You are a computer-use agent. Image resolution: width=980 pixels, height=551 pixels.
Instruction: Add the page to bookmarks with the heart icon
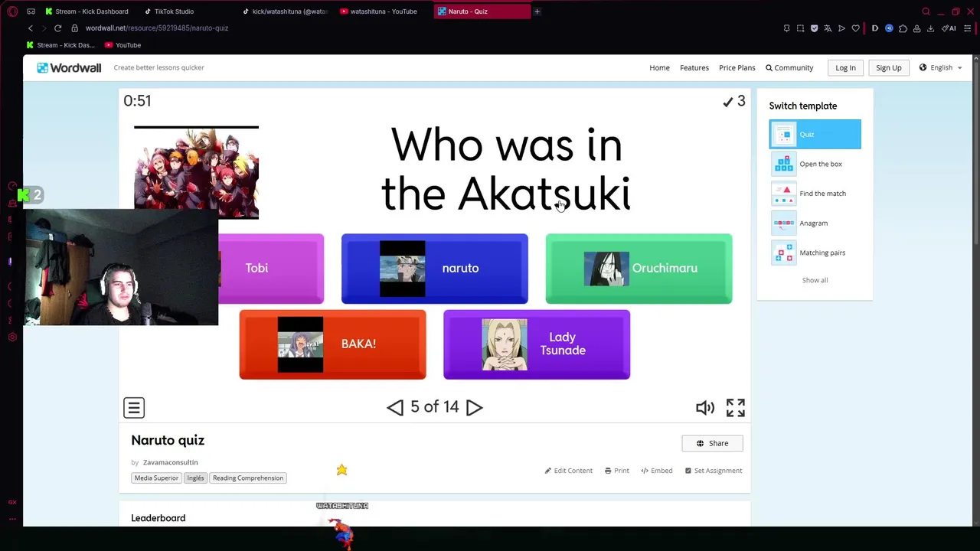tap(855, 28)
